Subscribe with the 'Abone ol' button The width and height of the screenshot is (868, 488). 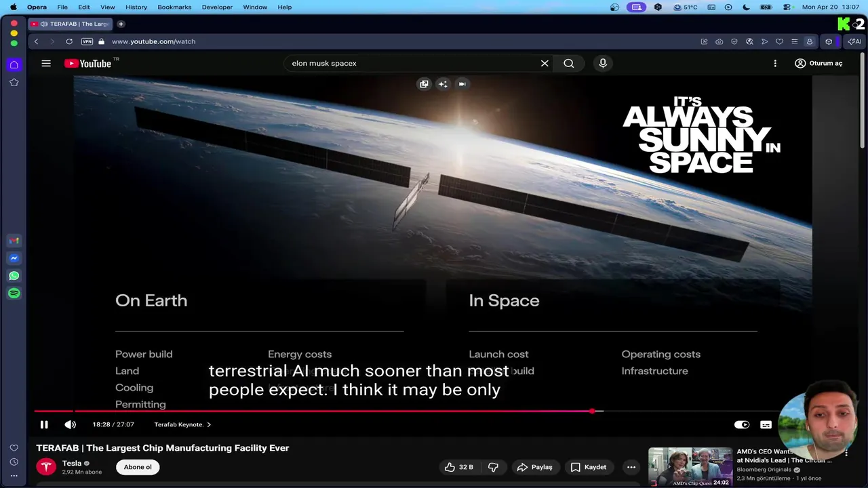pos(138,467)
